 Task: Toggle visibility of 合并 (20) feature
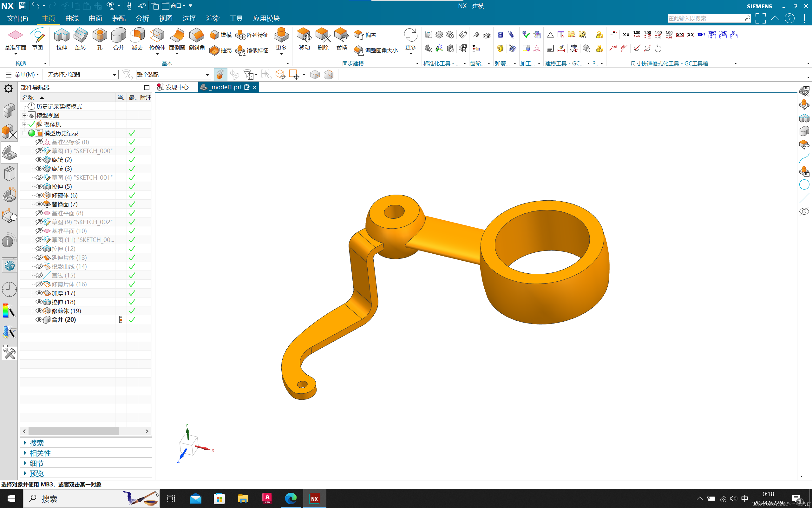[x=39, y=319]
